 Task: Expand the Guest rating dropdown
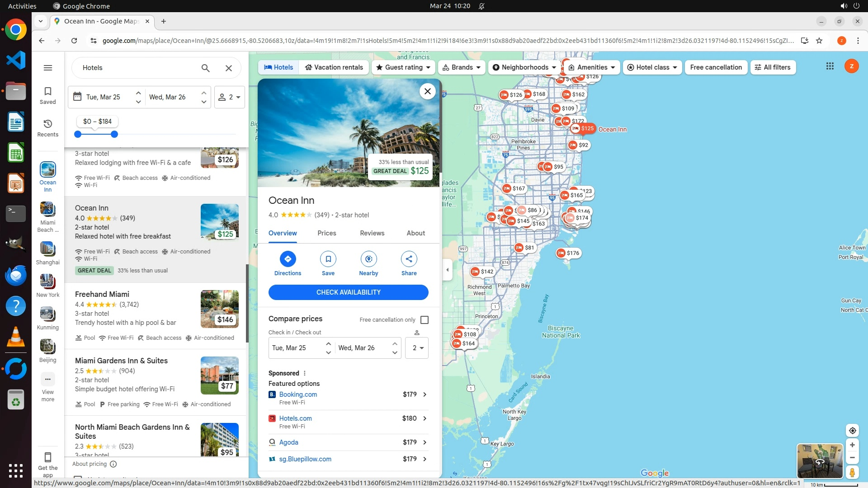[403, 67]
